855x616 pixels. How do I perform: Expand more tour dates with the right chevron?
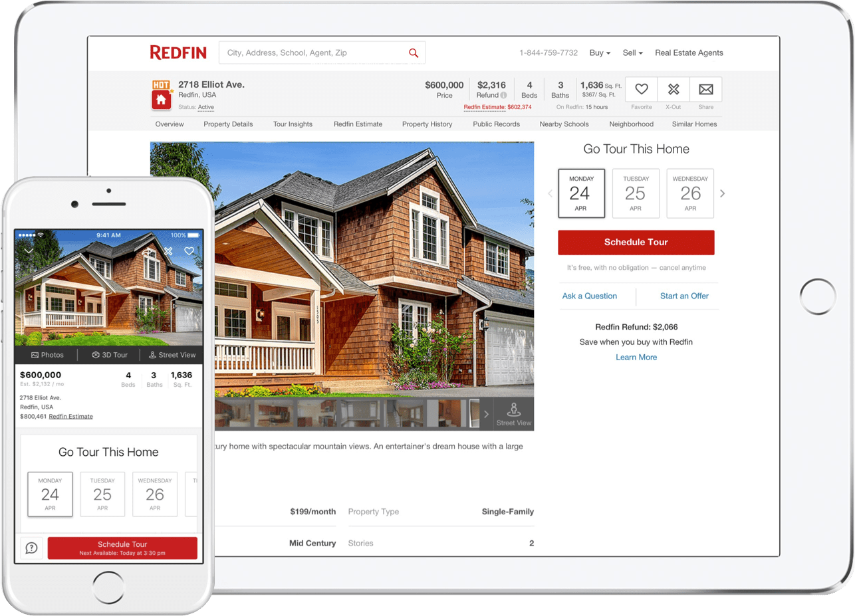tap(722, 193)
